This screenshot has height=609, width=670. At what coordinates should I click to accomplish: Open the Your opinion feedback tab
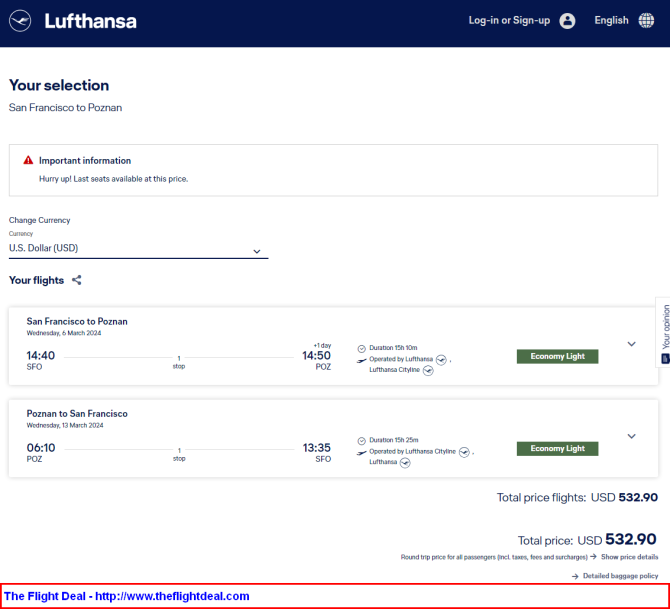coord(664,332)
